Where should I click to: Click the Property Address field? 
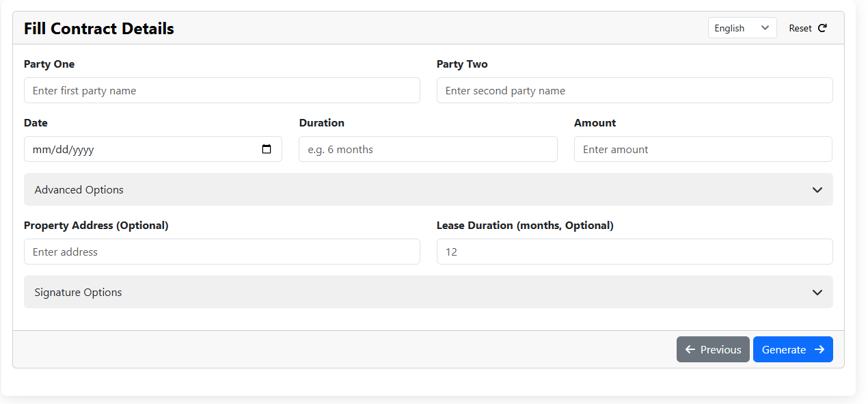click(221, 252)
